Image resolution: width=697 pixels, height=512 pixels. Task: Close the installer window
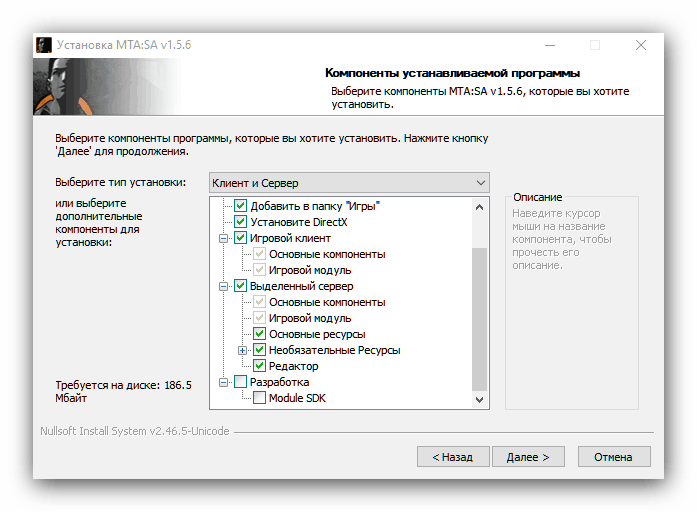pyautogui.click(x=641, y=45)
